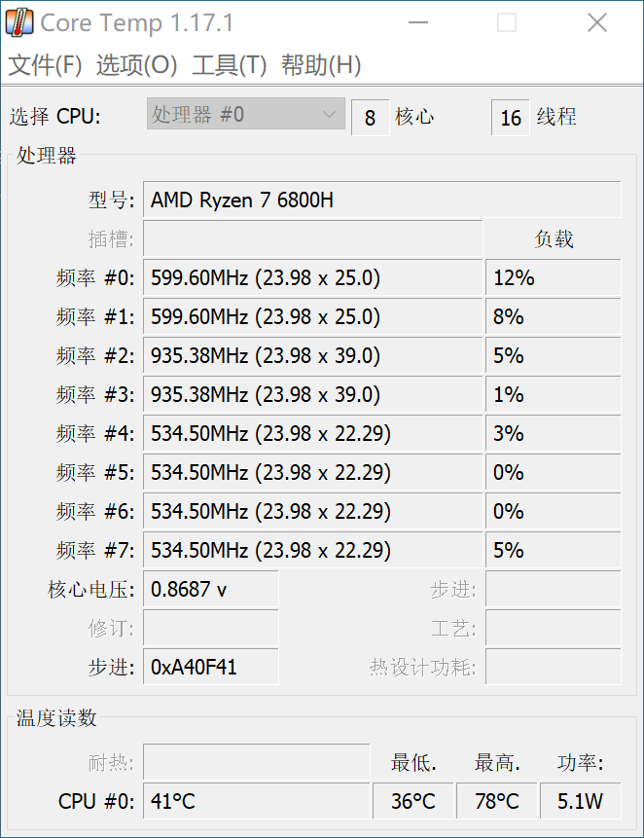Image resolution: width=644 pixels, height=838 pixels.
Task: Minimize the Core Temp window
Action: [416, 23]
